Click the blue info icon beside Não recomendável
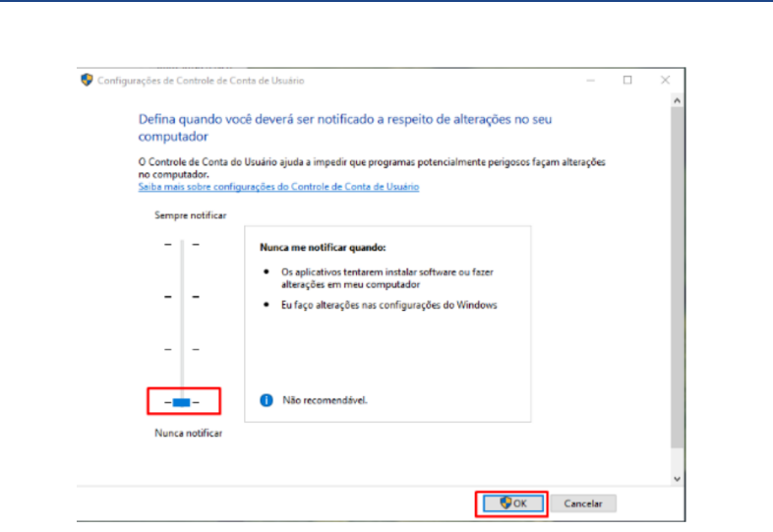 click(x=266, y=400)
